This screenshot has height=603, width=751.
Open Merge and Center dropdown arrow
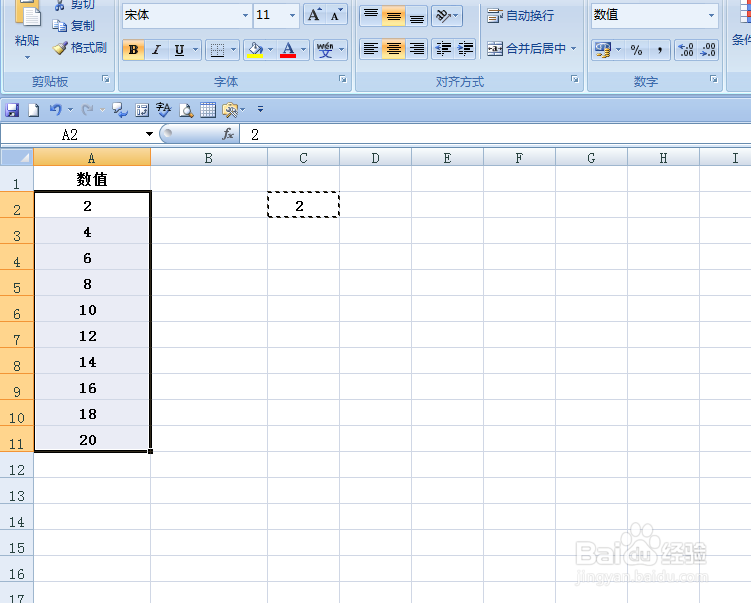[x=573, y=49]
